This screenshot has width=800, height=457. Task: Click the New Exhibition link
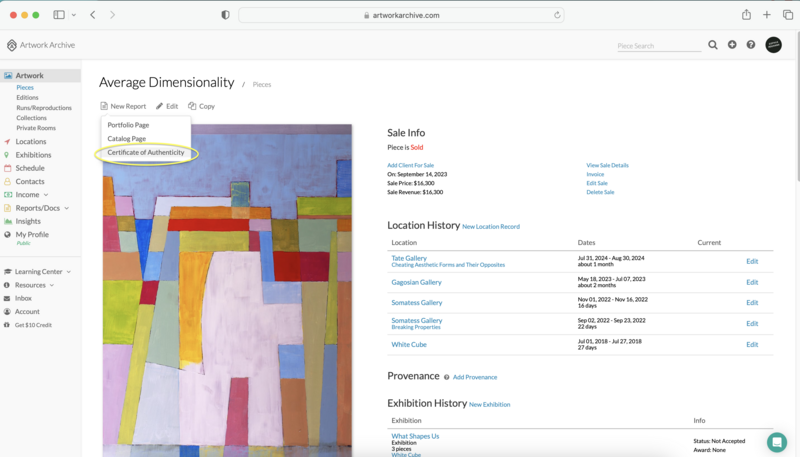pyautogui.click(x=489, y=404)
